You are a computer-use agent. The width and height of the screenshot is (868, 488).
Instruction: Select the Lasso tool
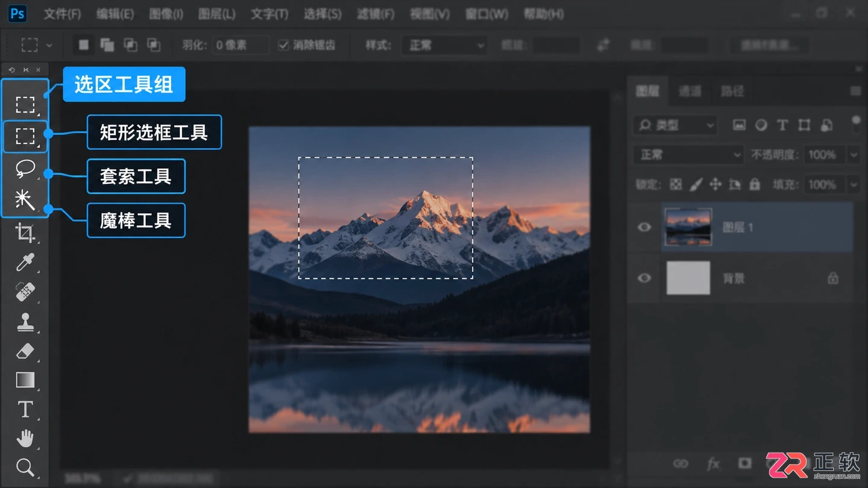[25, 169]
